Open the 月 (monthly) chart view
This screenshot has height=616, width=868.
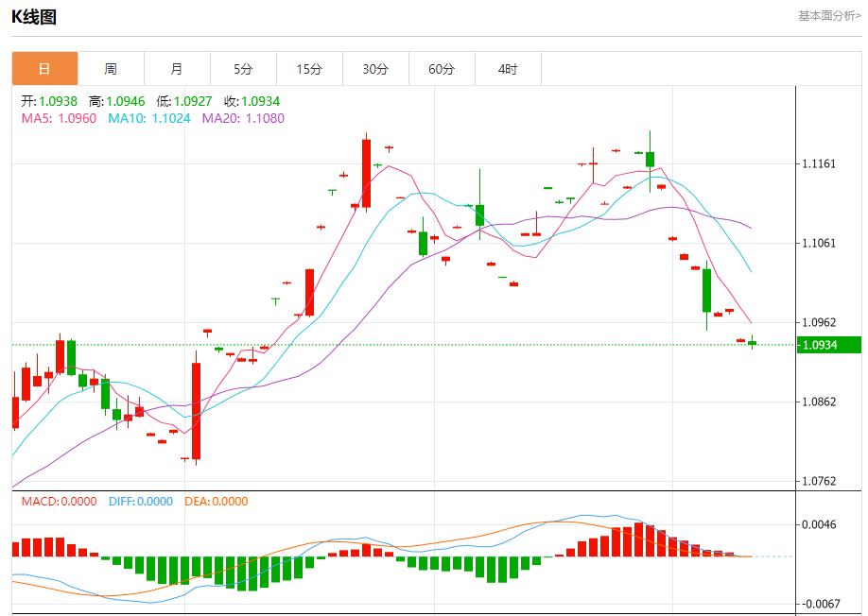(x=176, y=68)
